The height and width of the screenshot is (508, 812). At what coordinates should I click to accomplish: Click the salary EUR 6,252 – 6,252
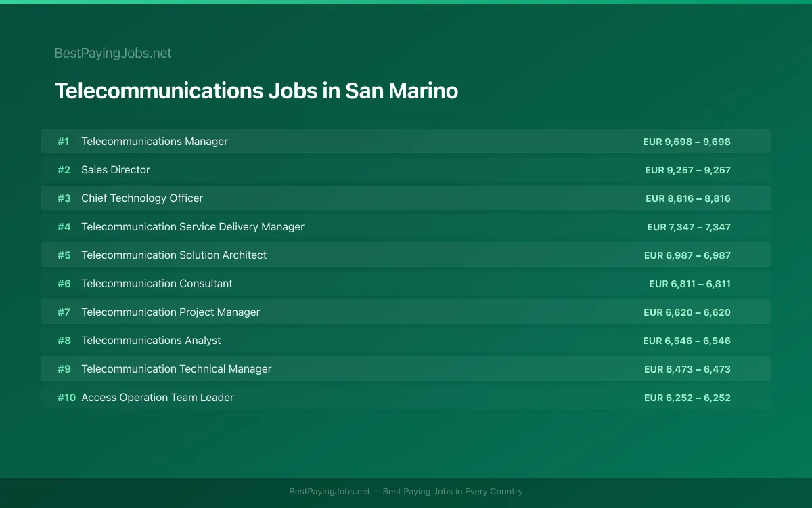687,398
